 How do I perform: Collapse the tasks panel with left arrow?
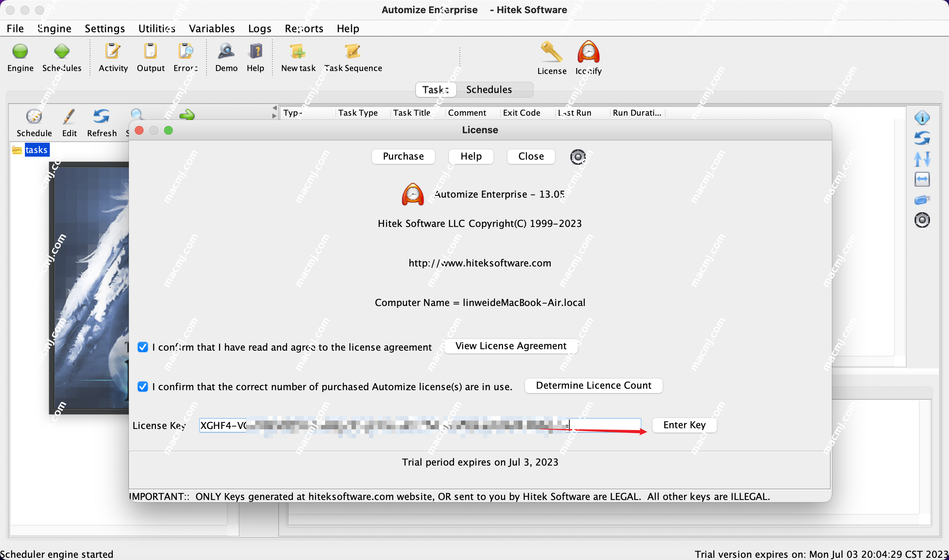[275, 108]
